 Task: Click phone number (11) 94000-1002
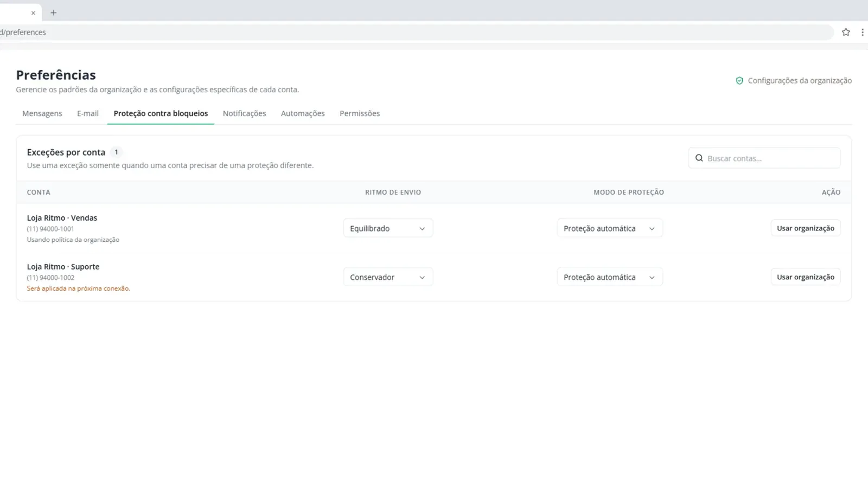pos(50,278)
